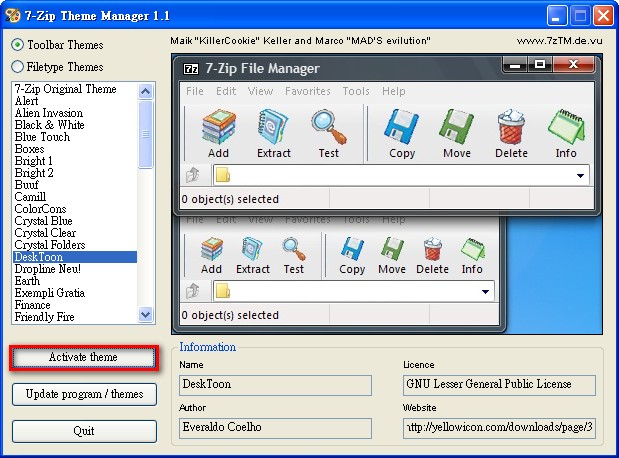The height and width of the screenshot is (458, 619).
Task: Click the Extract icon in lower preview toolbar
Action: coord(252,249)
